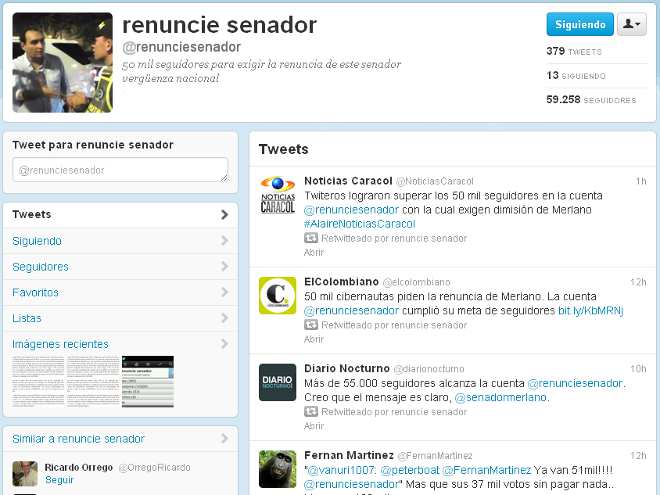Toggle the Siguiendo follow button

point(580,25)
